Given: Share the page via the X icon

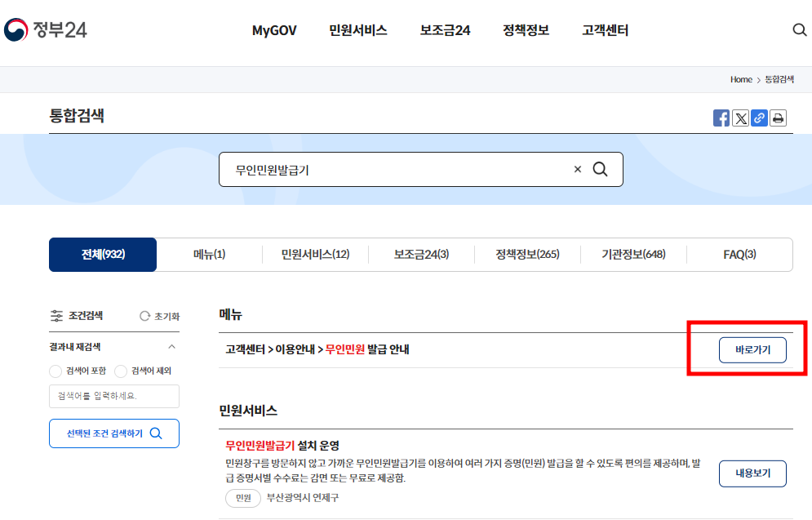Looking at the screenshot, I should click(739, 118).
